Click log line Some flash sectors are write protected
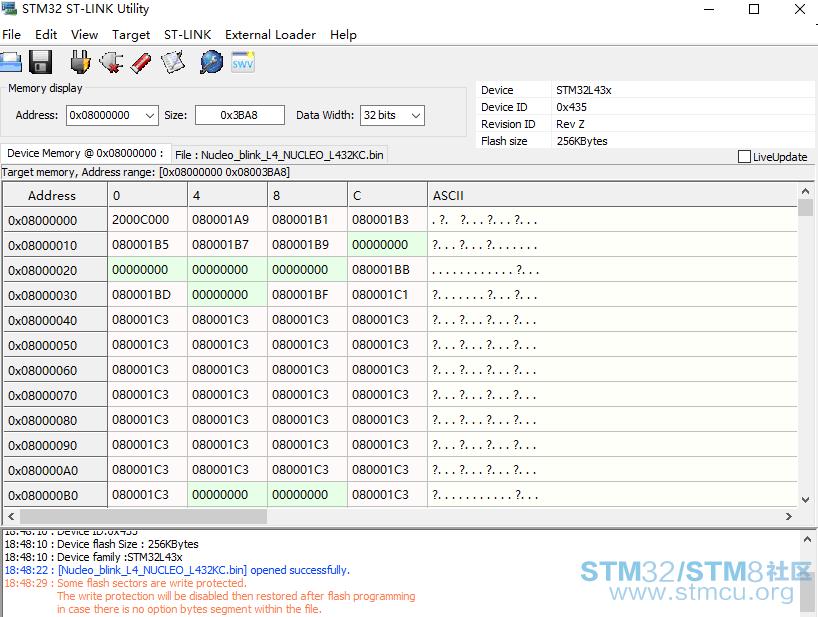 (125, 583)
